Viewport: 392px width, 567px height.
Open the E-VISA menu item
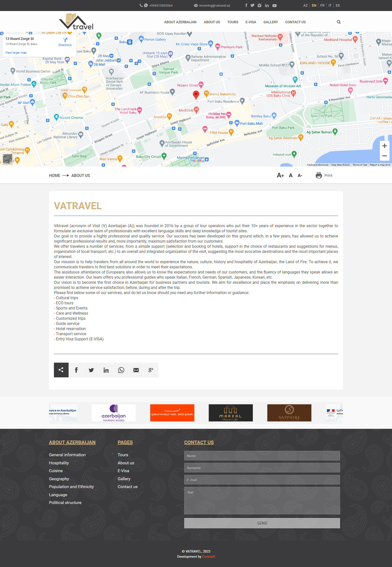251,22
